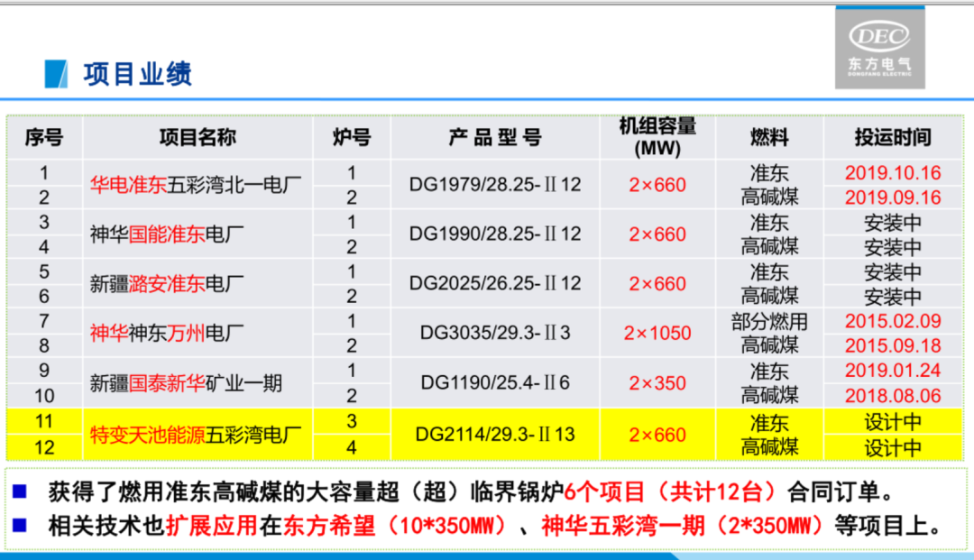This screenshot has height=560, width=974.
Task: Click 设计中 status in row 11
Action: pyautogui.click(x=893, y=422)
